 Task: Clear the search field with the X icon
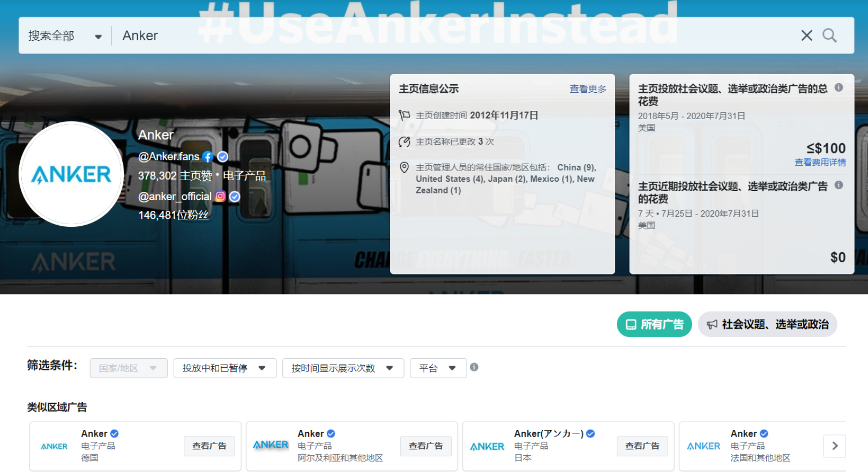tap(806, 35)
